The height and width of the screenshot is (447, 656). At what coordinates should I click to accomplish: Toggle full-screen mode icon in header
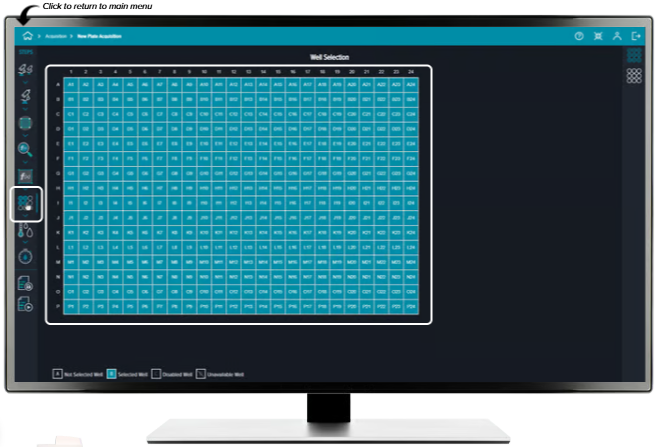598,36
